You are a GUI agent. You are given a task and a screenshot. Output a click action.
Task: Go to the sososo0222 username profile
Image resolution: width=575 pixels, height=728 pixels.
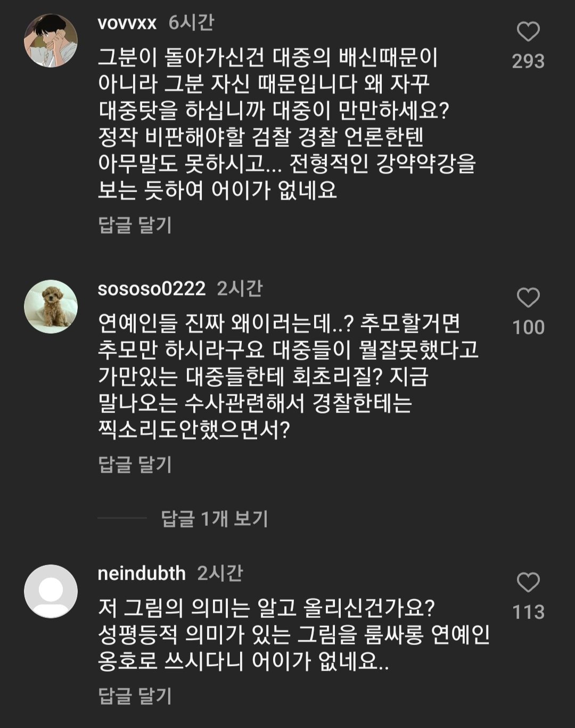click(152, 288)
